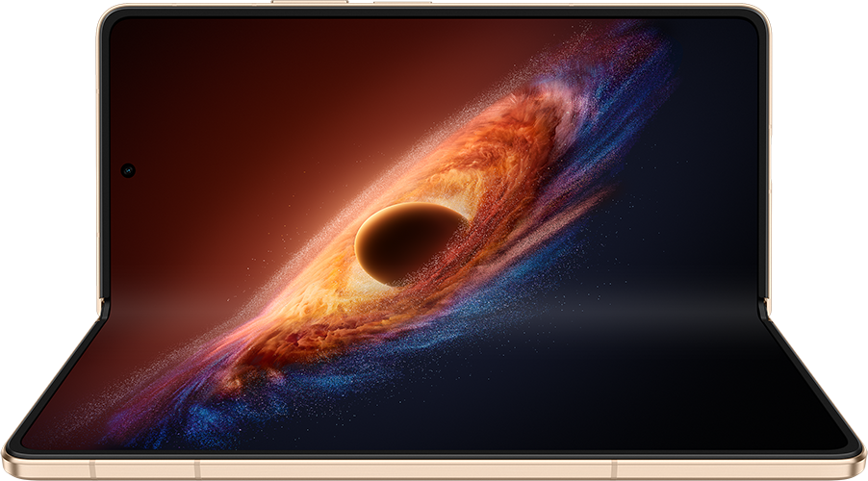This screenshot has height=481, width=868.
Task: Click the left gold hinge at the fold
Action: coord(100,308)
